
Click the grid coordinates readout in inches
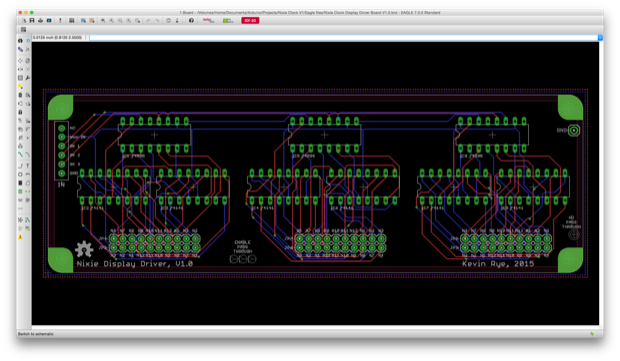(x=58, y=38)
